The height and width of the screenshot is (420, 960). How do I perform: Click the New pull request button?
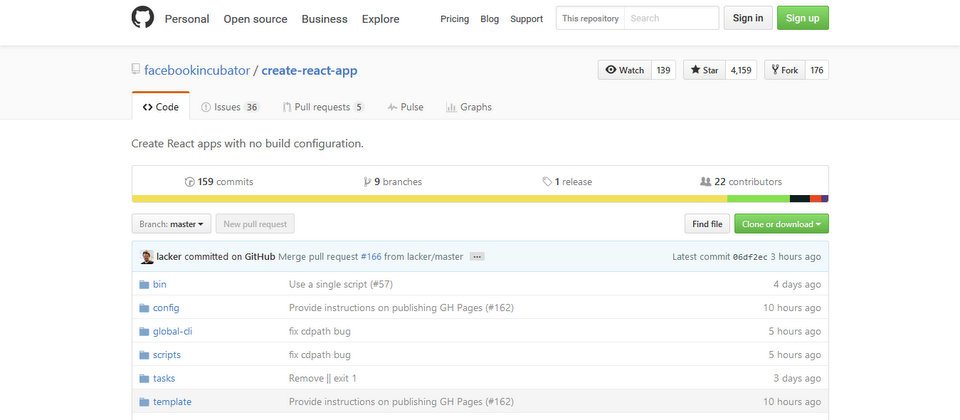(x=255, y=224)
